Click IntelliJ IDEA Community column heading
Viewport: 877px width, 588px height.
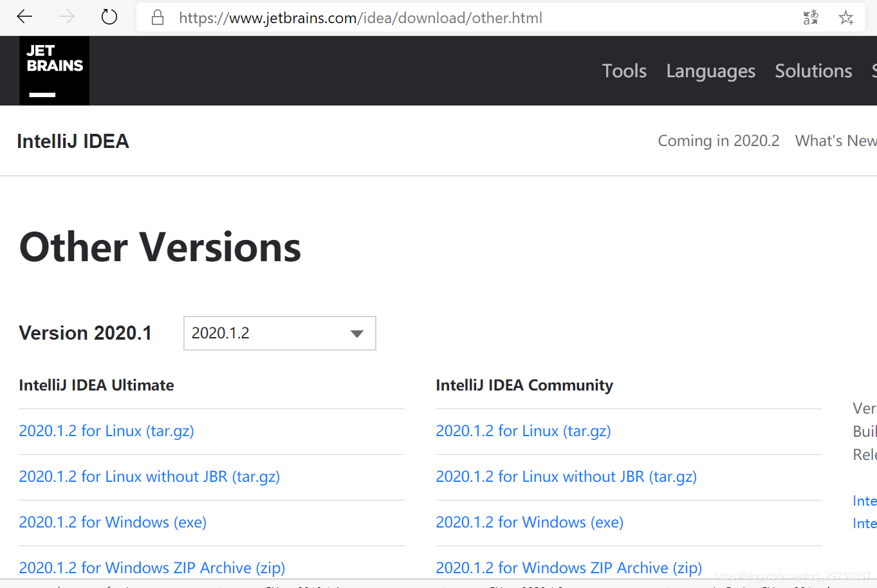click(x=524, y=385)
